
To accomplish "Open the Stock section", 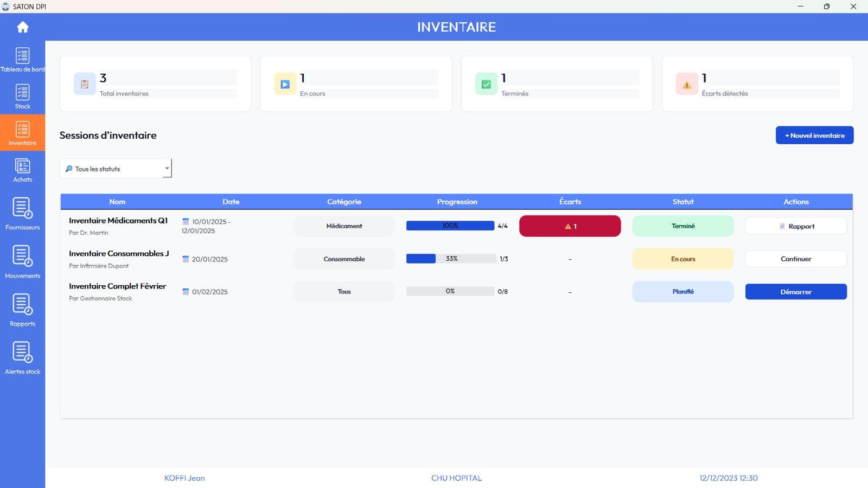I will point(23,97).
